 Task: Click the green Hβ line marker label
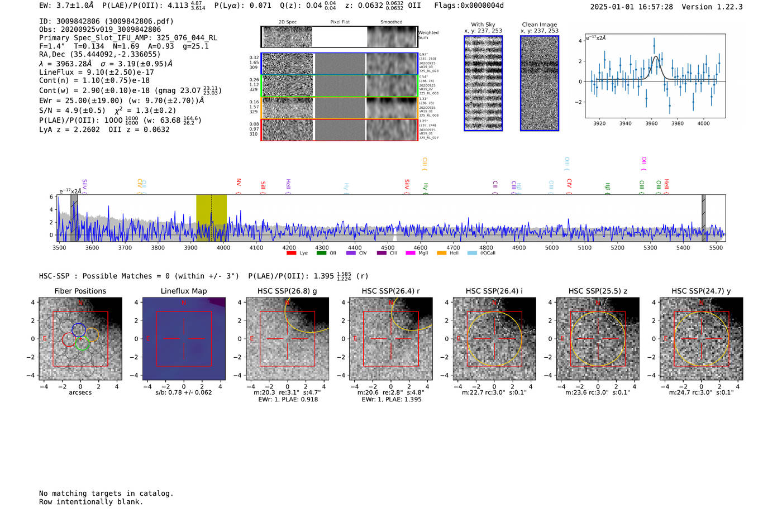pos(607,187)
